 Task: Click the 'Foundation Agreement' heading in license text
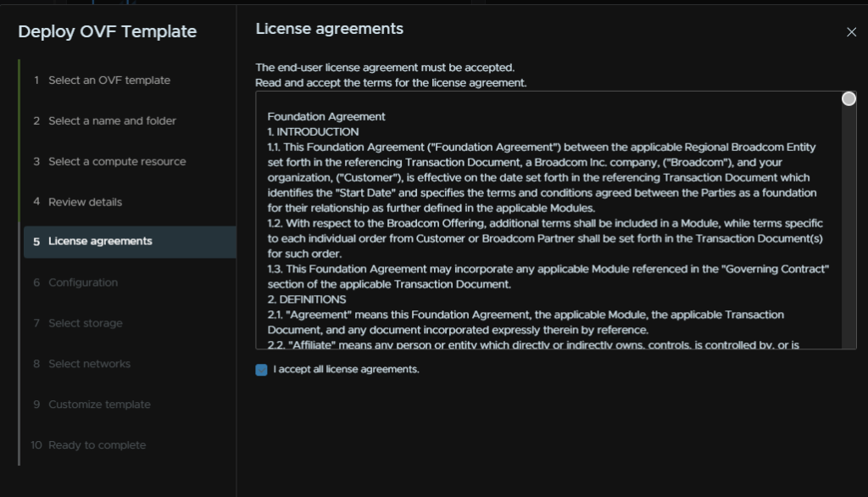[326, 117]
